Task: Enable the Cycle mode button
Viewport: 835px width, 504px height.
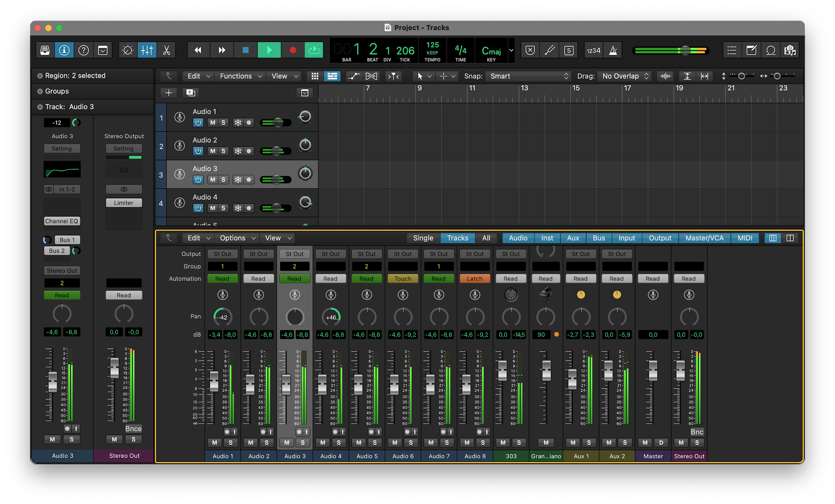Action: pyautogui.click(x=314, y=50)
